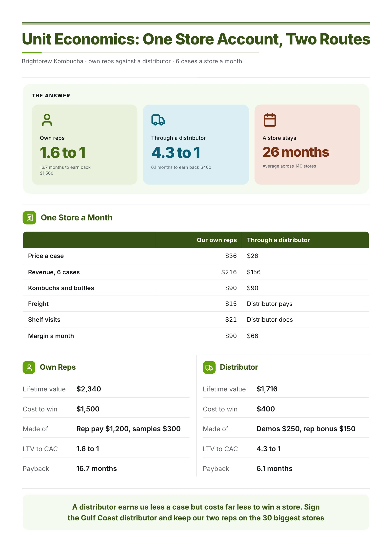This screenshot has height=555, width=392.
Task: Click 6.1 months to earn back $400 caption
Action: tap(181, 167)
